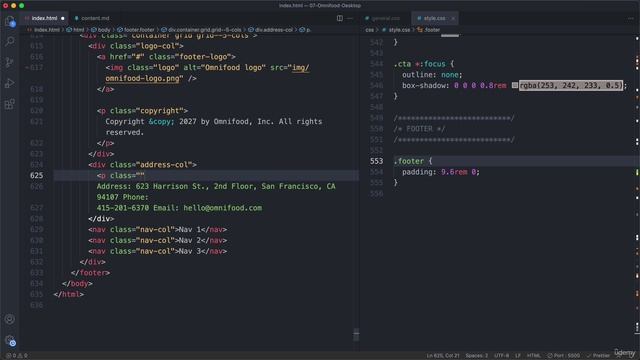This screenshot has height=360, width=640.
Task: Click the /* FOOTER */ comment
Action: coord(419,129)
